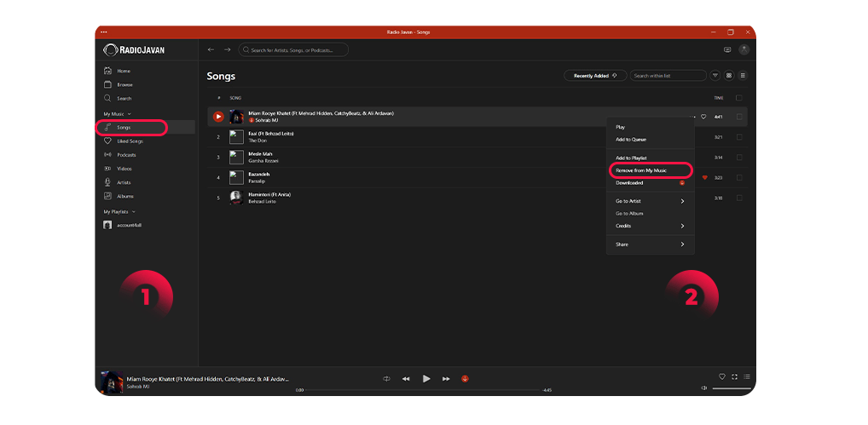Click the Sohrab MJ artist link in first row
Image resolution: width=868 pixels, height=425 pixels.
267,120
